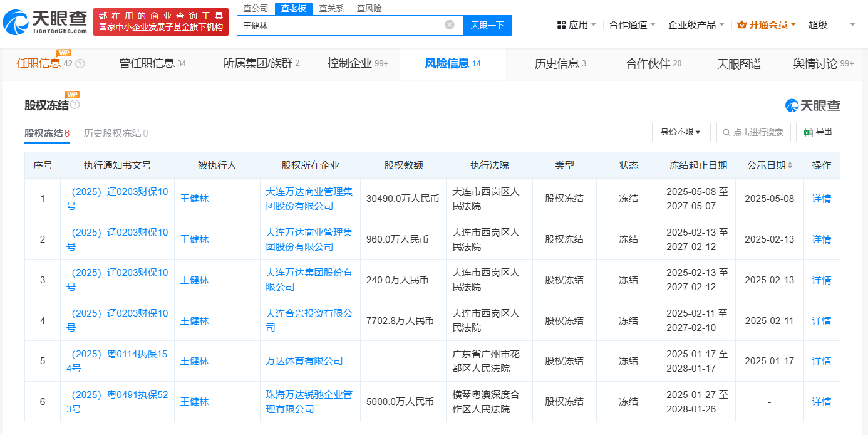Click the crown icon beside 开通会员
Viewport: 868px width, 435px height.
[x=742, y=25]
